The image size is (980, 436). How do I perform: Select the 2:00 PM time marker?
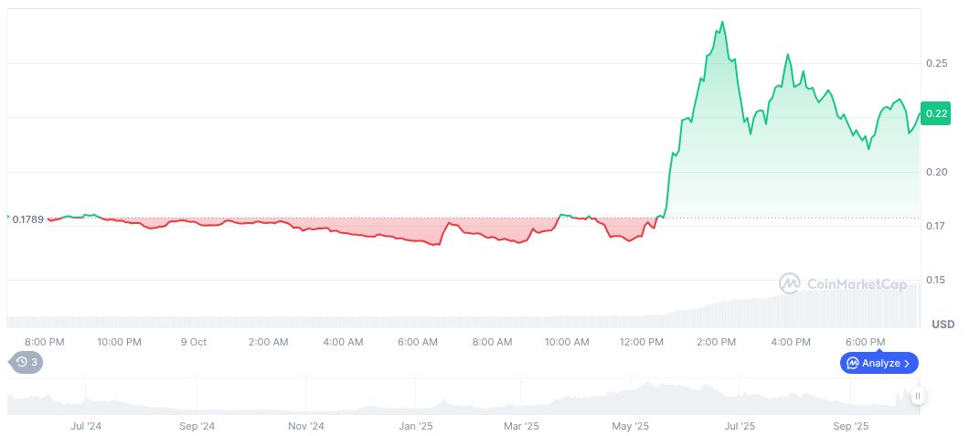(716, 342)
